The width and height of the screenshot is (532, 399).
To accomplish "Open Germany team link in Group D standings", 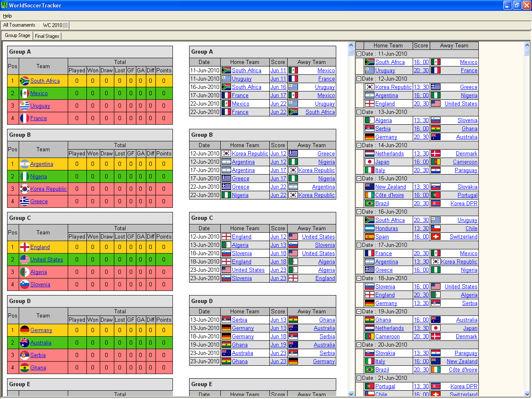I will pos(41,330).
